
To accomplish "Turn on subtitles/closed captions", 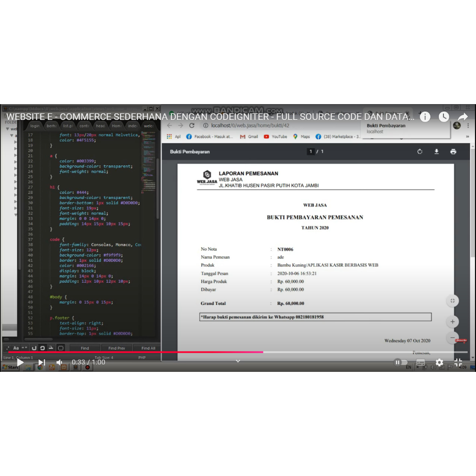I will pyautogui.click(x=420, y=362).
